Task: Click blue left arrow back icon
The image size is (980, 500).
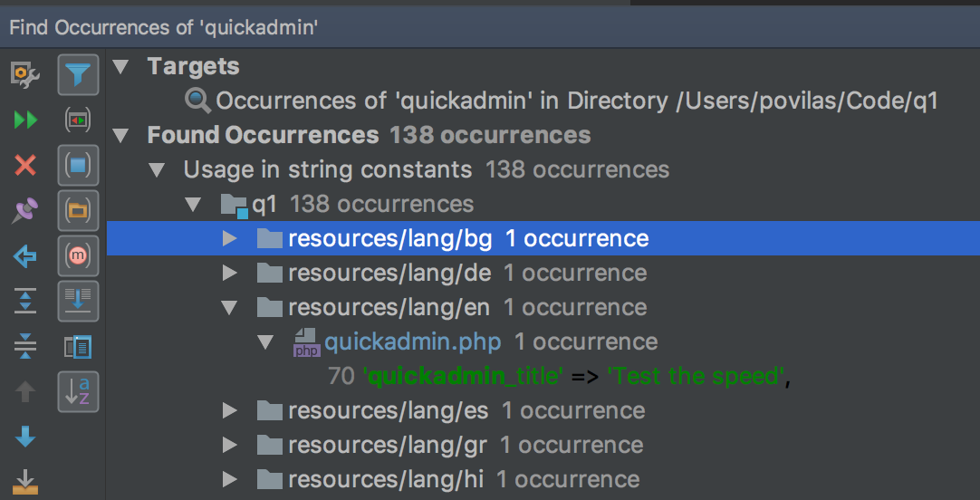Action: 25,256
